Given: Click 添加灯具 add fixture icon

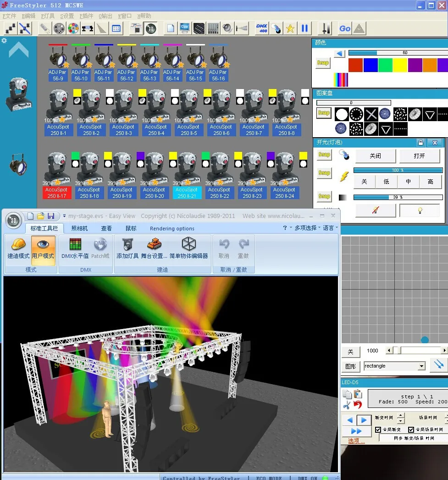Looking at the screenshot, I should coord(127,248).
